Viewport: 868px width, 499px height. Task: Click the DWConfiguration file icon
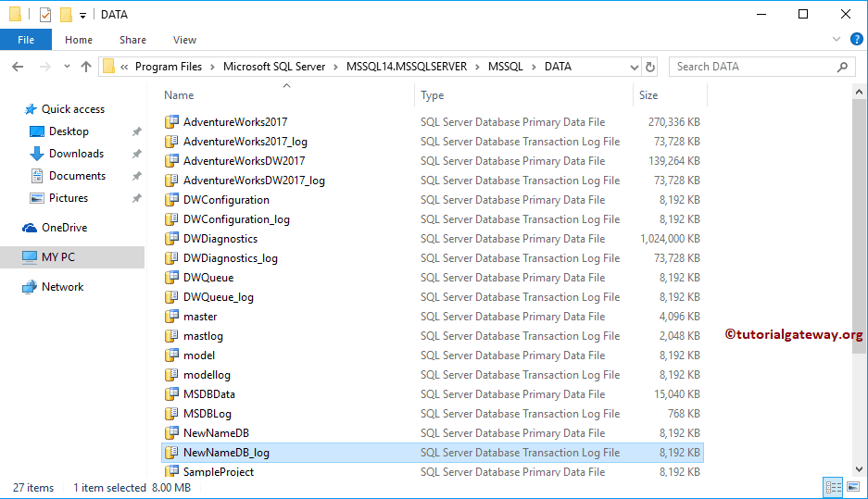pyautogui.click(x=171, y=199)
